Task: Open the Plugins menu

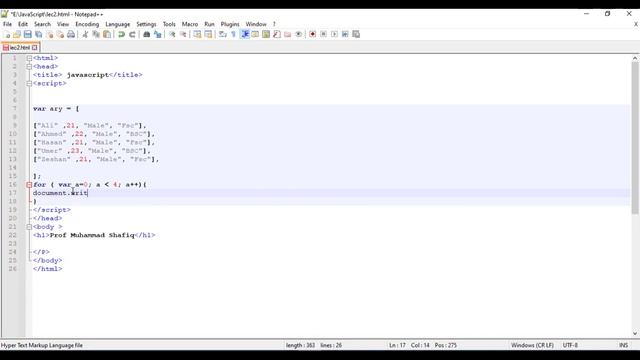Action: 230,24
